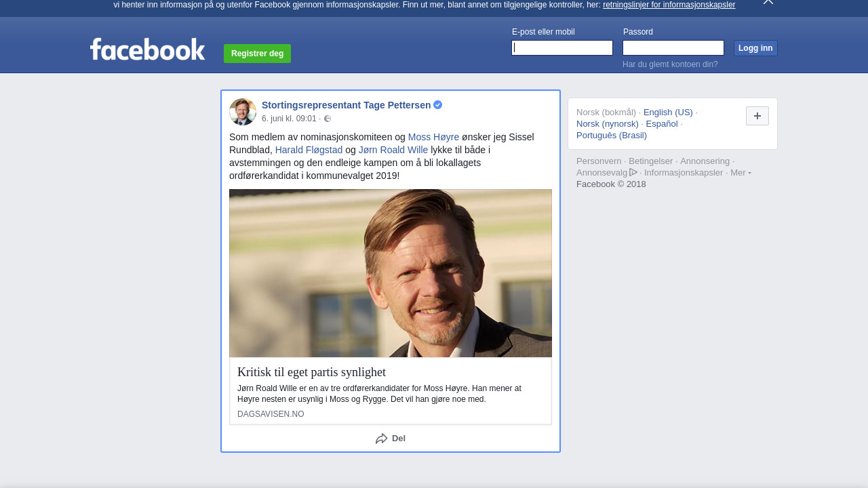The height and width of the screenshot is (488, 868).
Task: Open the Moss Høyre link
Action: tap(433, 137)
